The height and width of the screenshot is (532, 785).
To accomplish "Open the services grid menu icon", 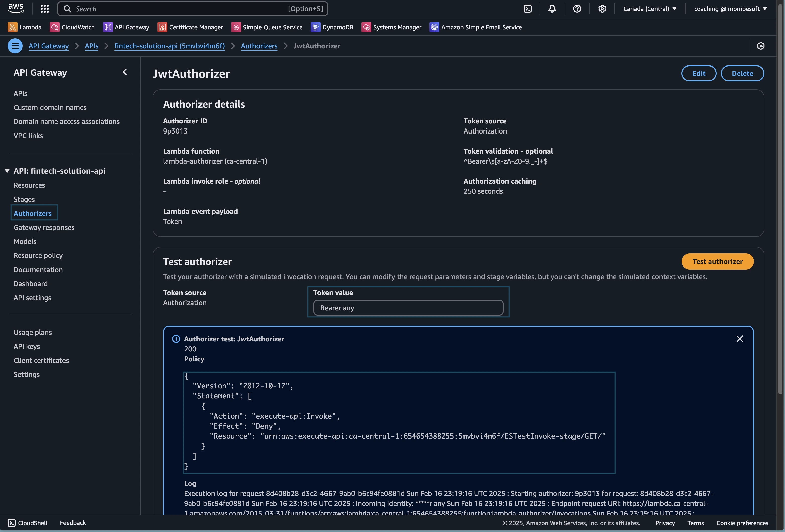I will coord(45,9).
